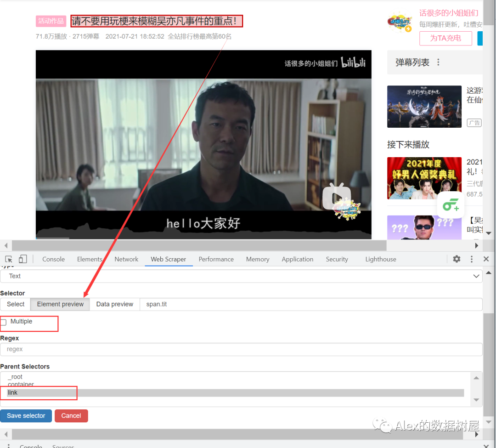Toggle the Multiple checkbox
This screenshot has height=448, width=496.
[x=4, y=322]
